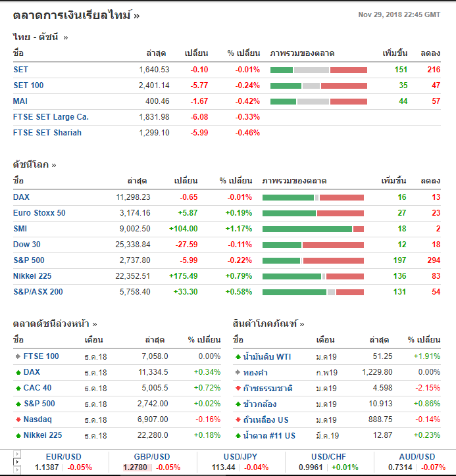
Task: Open FTSE 100 futures link
Action: 41,356
